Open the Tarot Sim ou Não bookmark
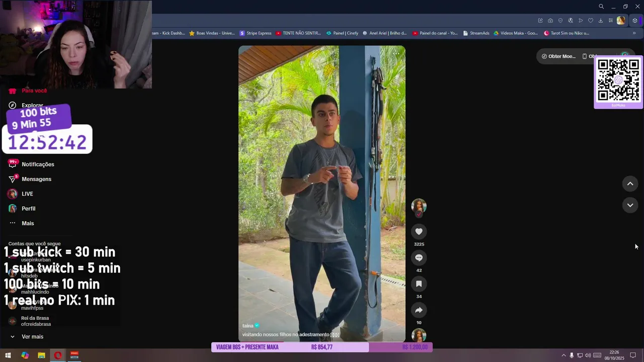 coord(567,33)
